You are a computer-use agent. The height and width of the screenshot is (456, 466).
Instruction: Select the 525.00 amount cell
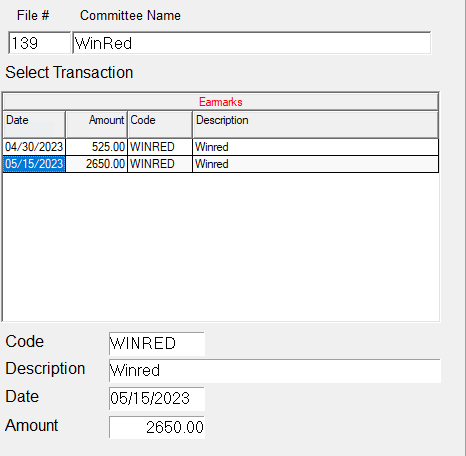(x=97, y=147)
